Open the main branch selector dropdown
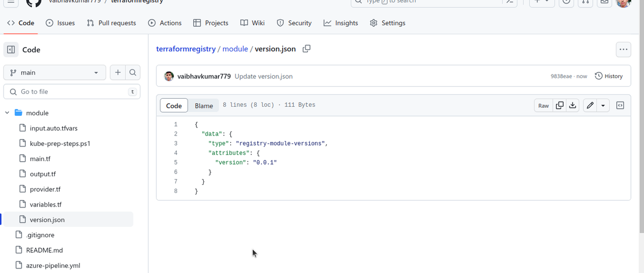This screenshot has height=273, width=644. click(54, 73)
